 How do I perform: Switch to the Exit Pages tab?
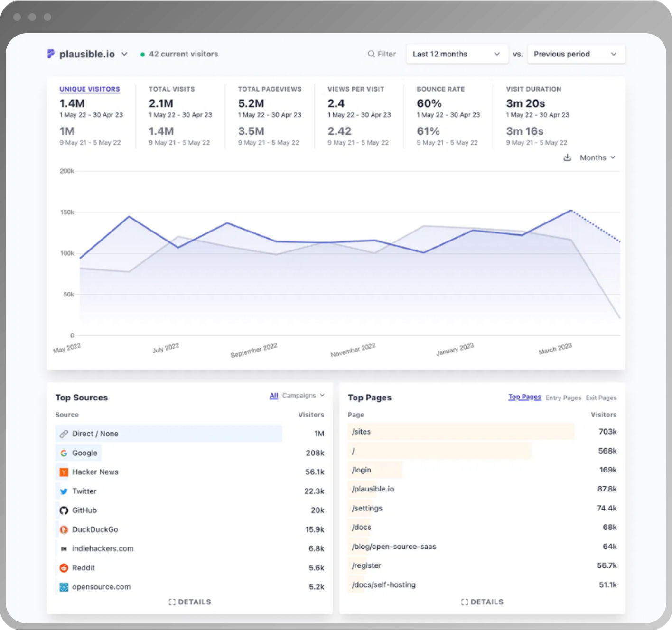601,398
